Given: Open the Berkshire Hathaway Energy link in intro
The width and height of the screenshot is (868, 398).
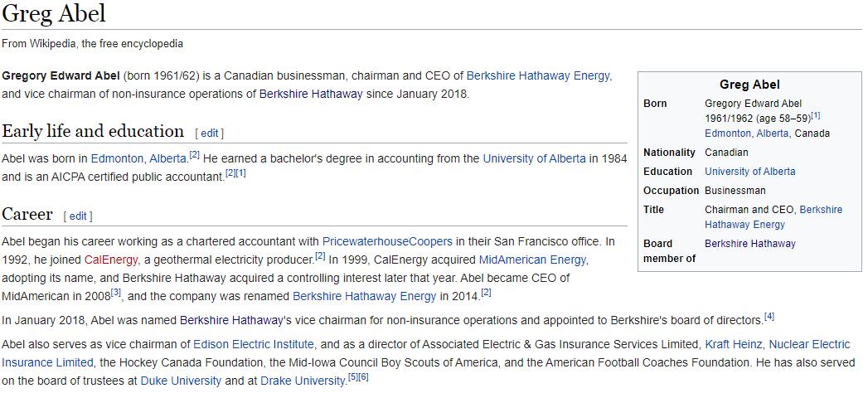Looking at the screenshot, I should pyautogui.click(x=539, y=75).
